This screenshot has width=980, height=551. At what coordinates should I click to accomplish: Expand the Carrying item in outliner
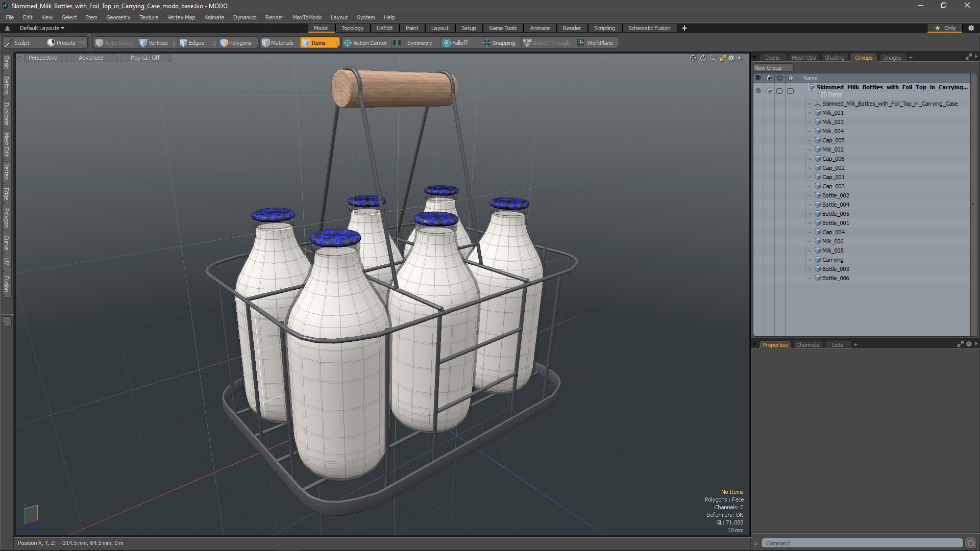coord(813,260)
